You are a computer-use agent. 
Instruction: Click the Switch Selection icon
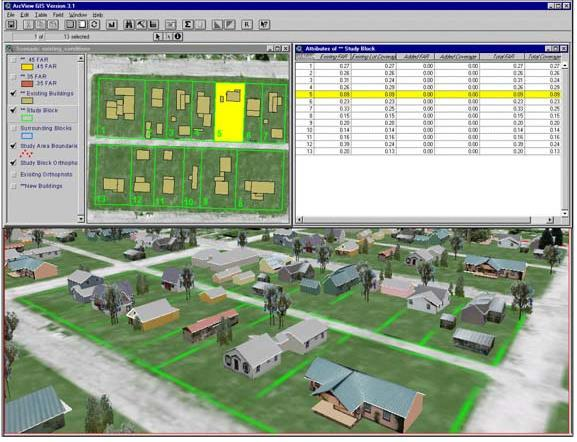[x=95, y=25]
